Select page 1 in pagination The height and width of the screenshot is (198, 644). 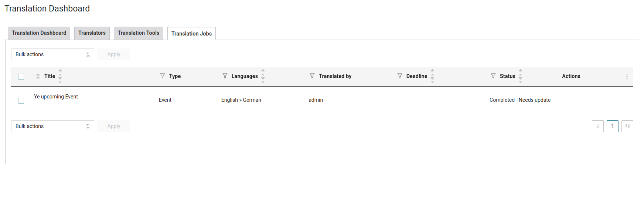613,126
